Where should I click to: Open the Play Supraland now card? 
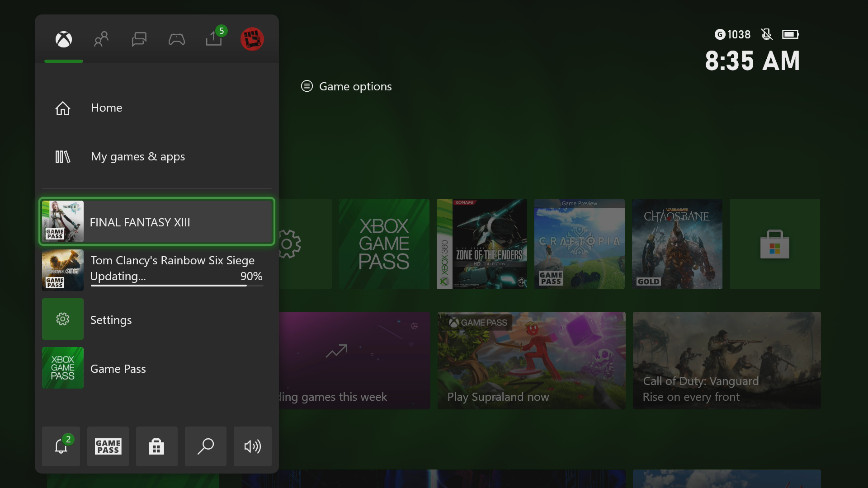pyautogui.click(x=532, y=361)
